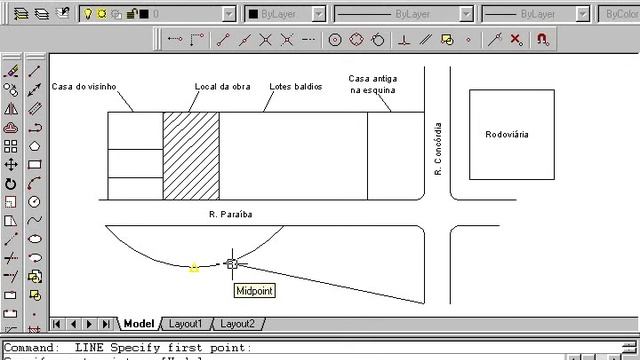Select Snap to Intersection icon

266,40
